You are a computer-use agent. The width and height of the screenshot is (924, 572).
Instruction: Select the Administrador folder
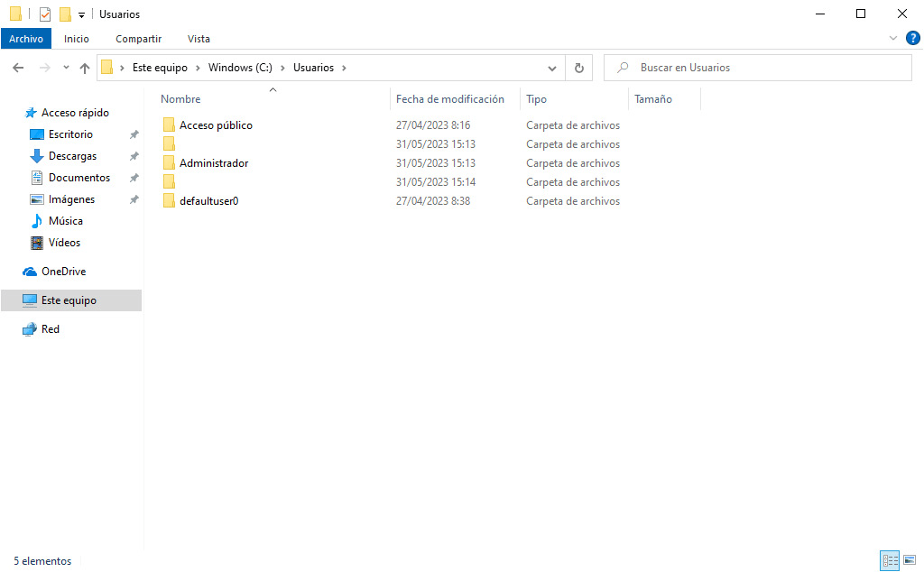pyautogui.click(x=214, y=163)
